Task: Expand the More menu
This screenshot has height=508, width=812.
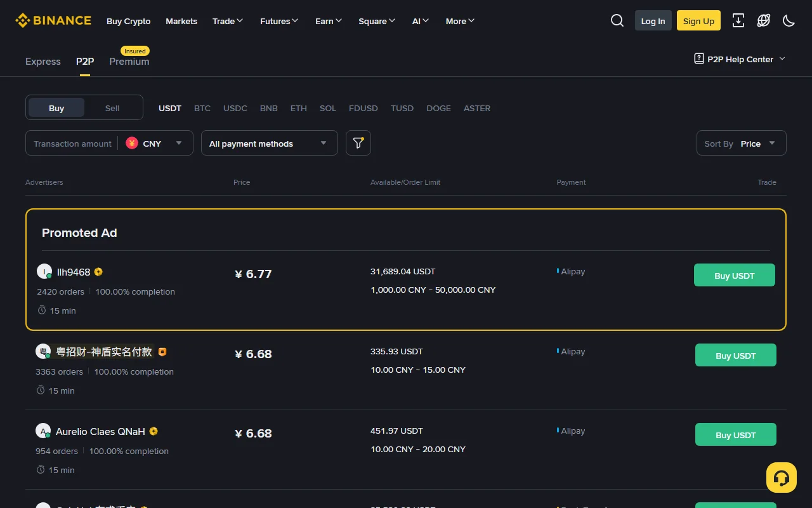Action: (x=460, y=21)
